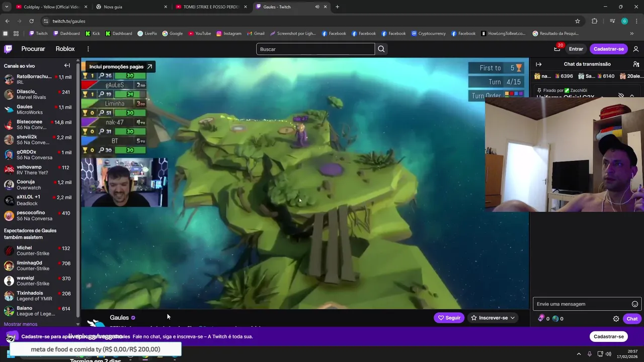Screen dimensions: 644x362
Task: Open the bookmarks apps grid icon
Action: coord(16,34)
